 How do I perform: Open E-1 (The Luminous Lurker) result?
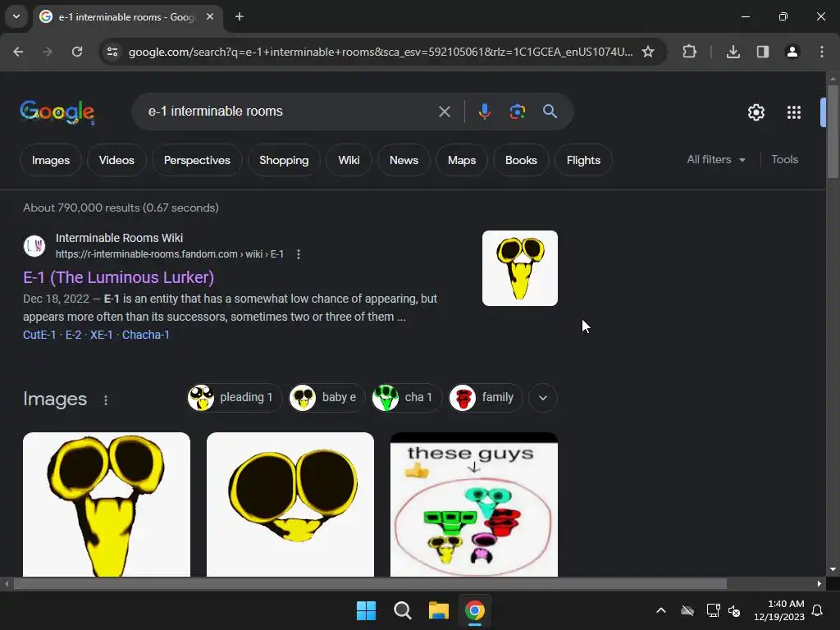point(118,277)
